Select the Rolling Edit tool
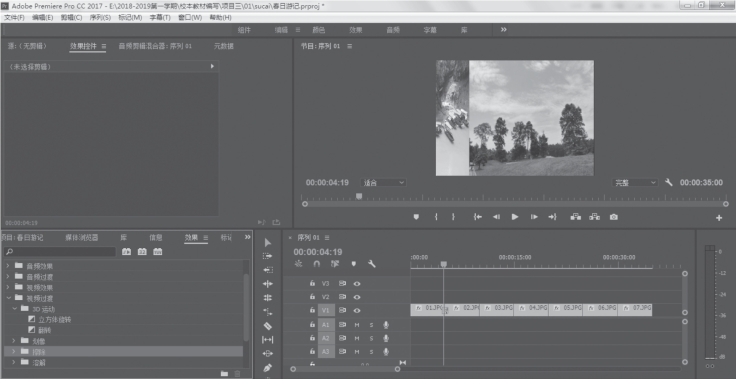The height and width of the screenshot is (379, 736). pos(268,297)
